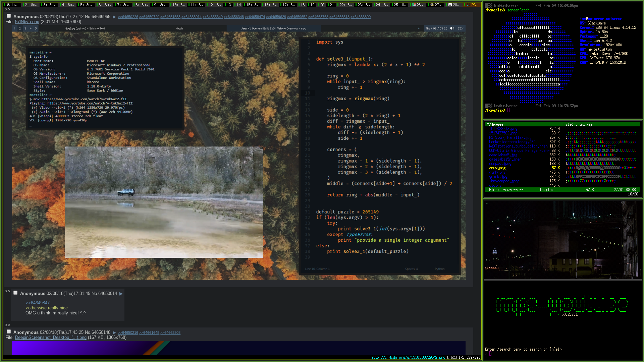644x362 pixels.
Task: Open post menu arrow for No.64650014
Action: [121, 294]
